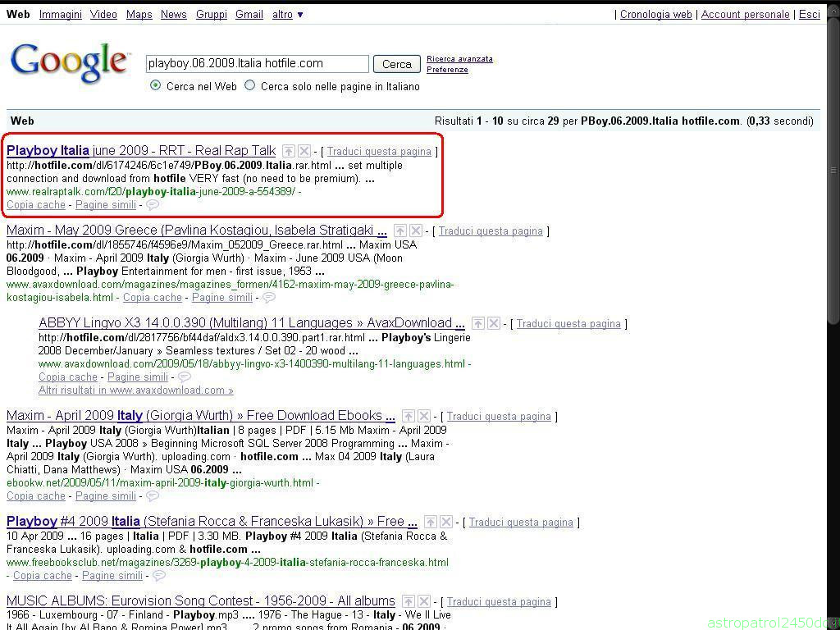Viewport: 840px width, 630px height.
Task: Open Copia cache for the realraptalk.com result
Action: coord(36,204)
